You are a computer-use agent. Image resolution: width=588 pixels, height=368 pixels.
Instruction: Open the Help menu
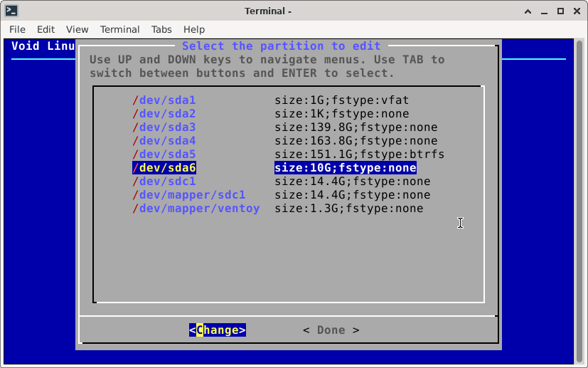(x=194, y=29)
